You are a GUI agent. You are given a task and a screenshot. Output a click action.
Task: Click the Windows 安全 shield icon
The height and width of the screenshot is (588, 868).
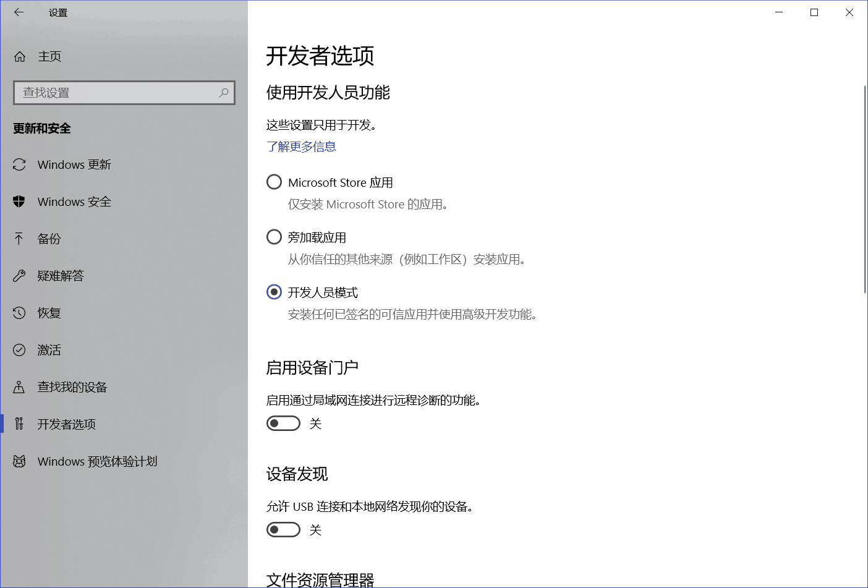click(19, 202)
